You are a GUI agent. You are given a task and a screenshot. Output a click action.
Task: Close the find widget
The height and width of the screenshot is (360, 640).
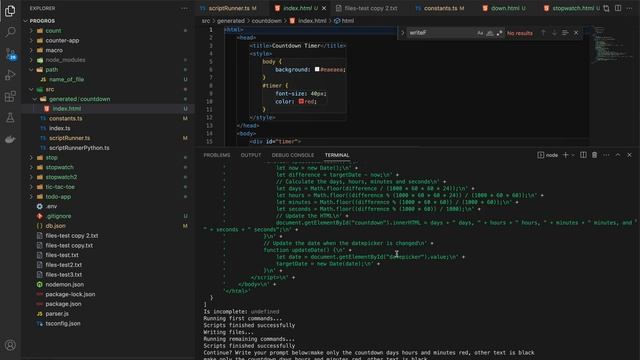576,33
